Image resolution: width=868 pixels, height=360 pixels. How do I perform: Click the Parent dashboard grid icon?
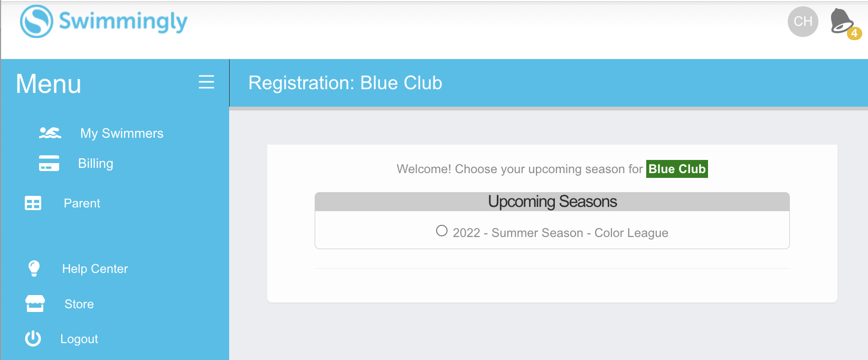33,203
